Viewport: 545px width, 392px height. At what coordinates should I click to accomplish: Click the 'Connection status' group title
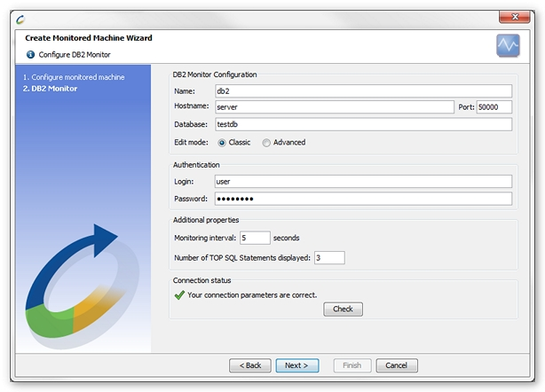(202, 280)
